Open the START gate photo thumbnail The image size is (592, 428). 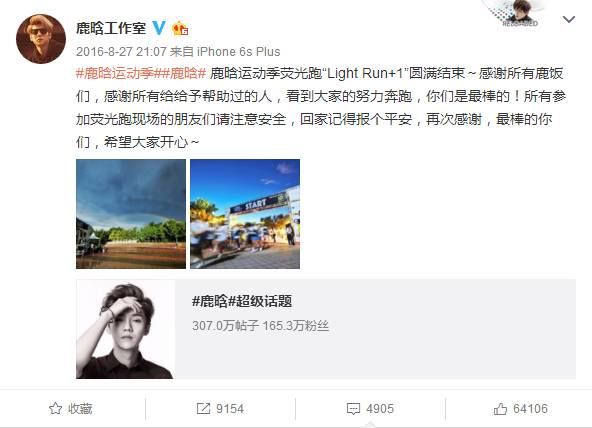[245, 214]
